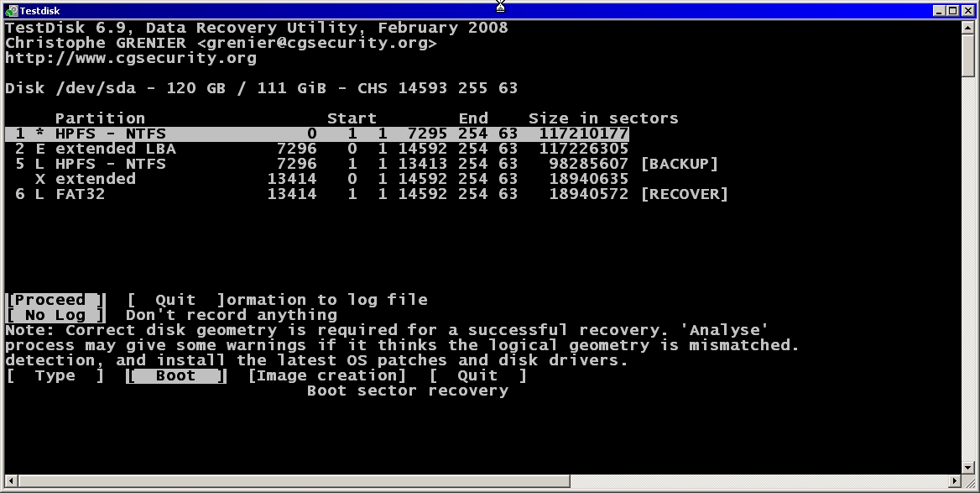
Task: Click size value 98285607
Action: tap(589, 164)
